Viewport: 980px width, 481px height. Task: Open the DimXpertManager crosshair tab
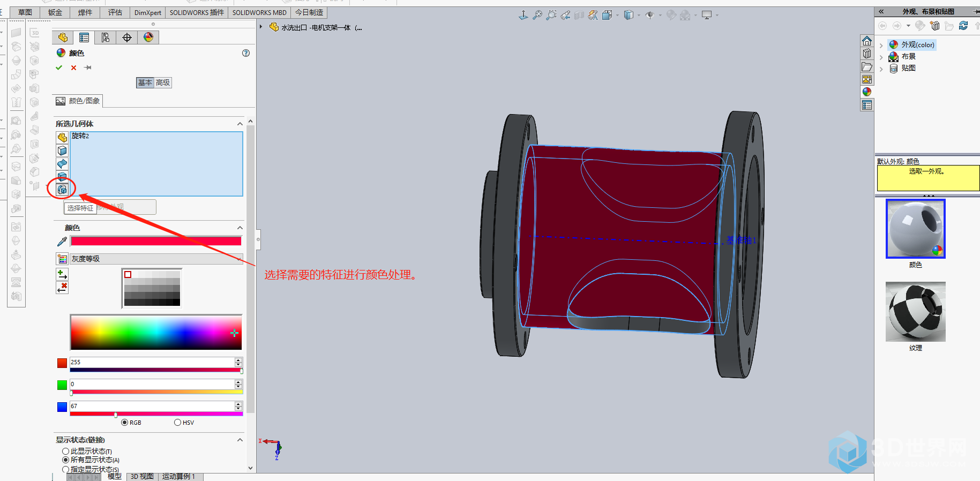pos(127,37)
